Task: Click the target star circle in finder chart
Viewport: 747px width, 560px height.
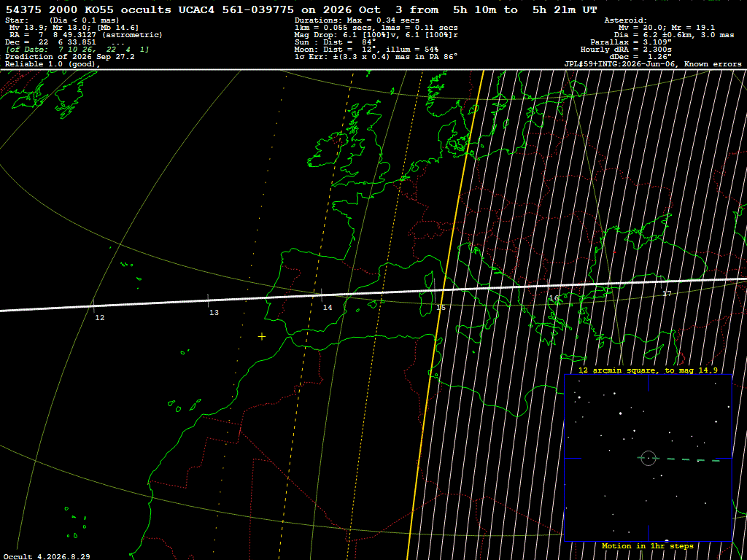Action: pos(649,458)
